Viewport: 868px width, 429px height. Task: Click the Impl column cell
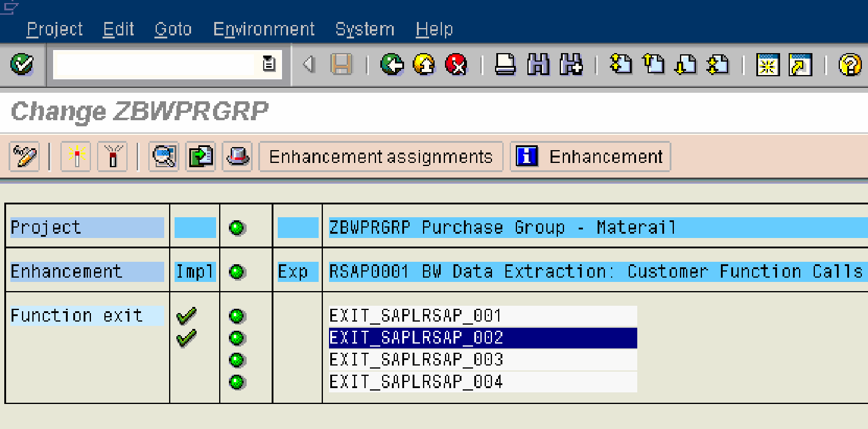(195, 272)
